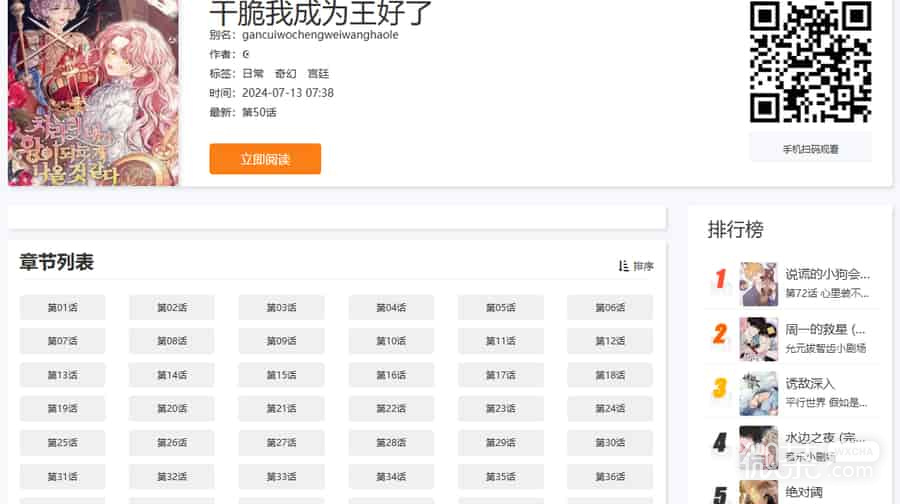This screenshot has width=900, height=504.
Task: Open chapter 第02话
Action: click(172, 308)
